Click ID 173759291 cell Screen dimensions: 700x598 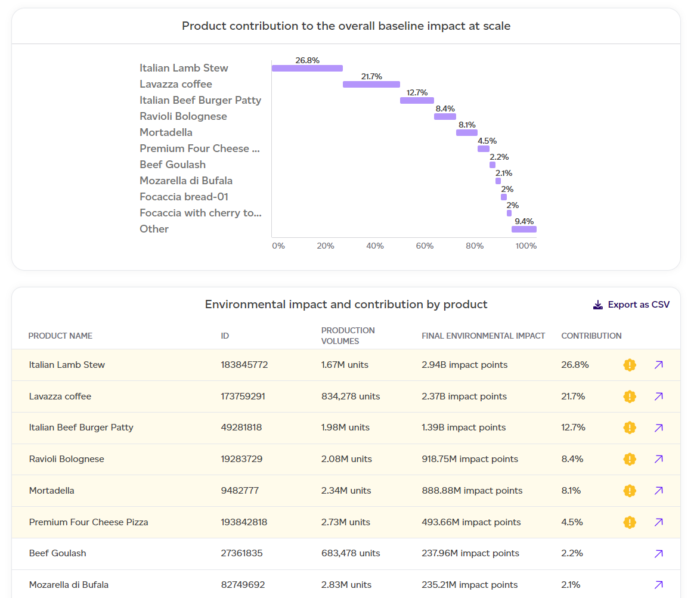click(243, 396)
